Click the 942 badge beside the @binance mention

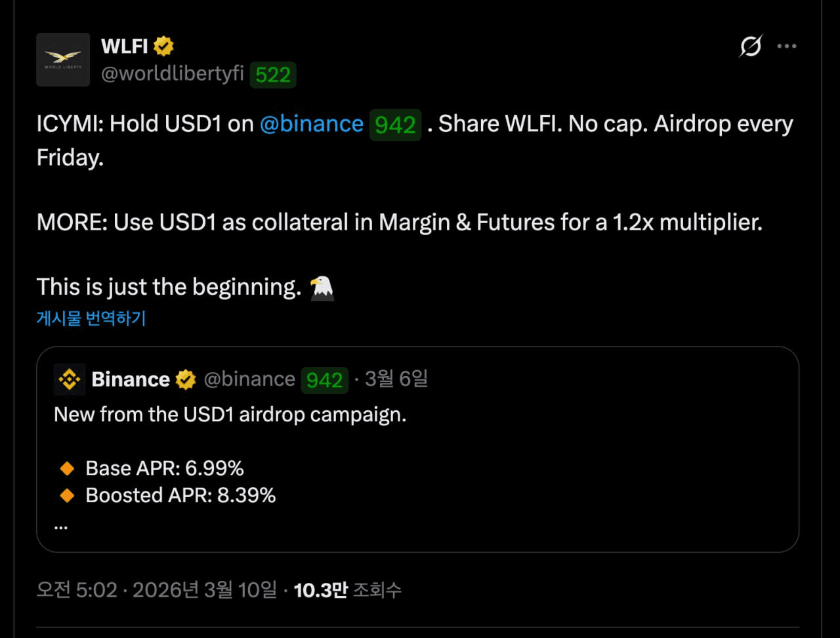pos(395,125)
